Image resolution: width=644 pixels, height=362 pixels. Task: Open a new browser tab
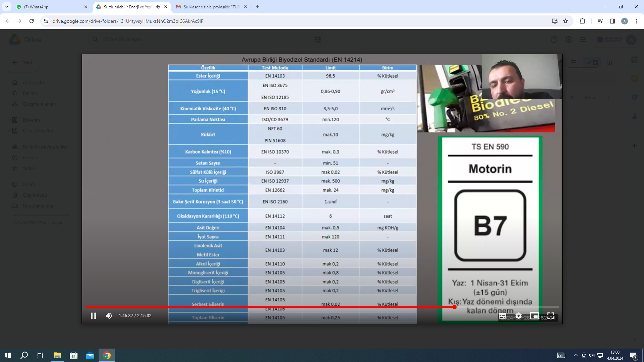coord(258,7)
